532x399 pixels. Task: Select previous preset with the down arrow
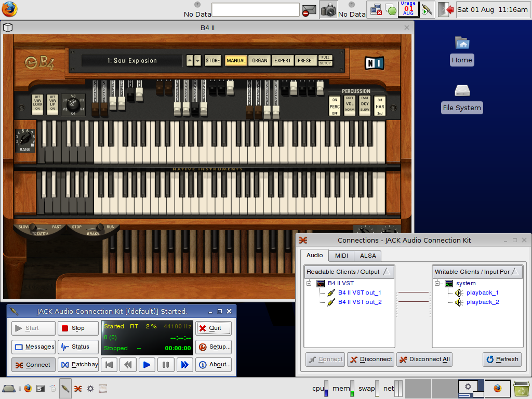(197, 61)
